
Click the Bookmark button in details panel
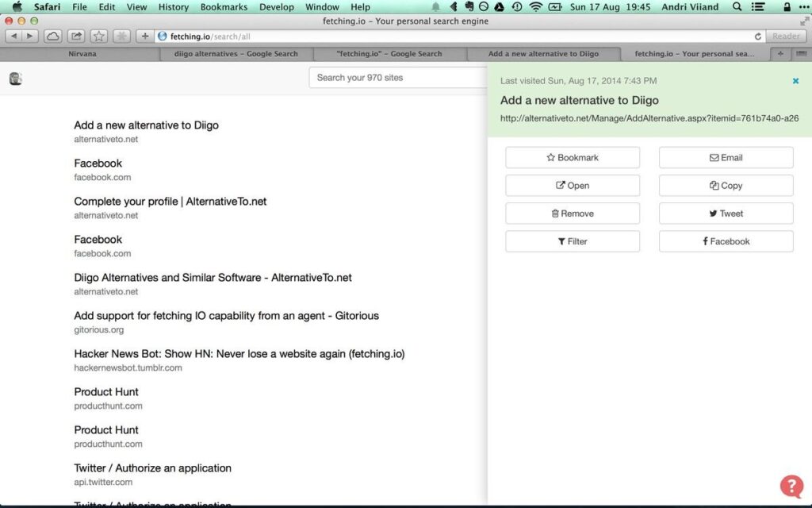click(573, 158)
